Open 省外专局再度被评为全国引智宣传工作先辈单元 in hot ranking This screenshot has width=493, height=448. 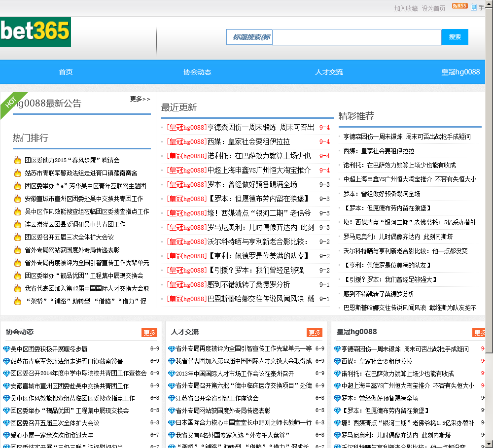[x=87, y=263]
